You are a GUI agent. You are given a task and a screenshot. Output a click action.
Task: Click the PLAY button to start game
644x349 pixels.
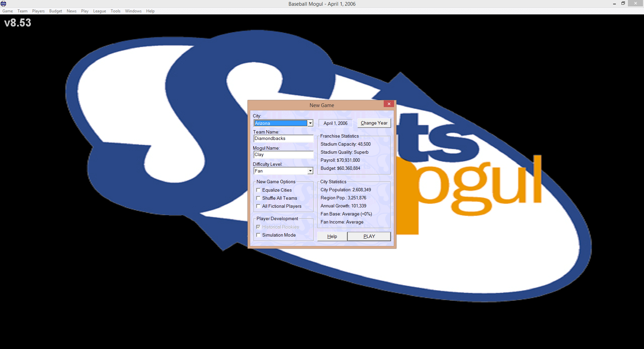click(x=369, y=236)
